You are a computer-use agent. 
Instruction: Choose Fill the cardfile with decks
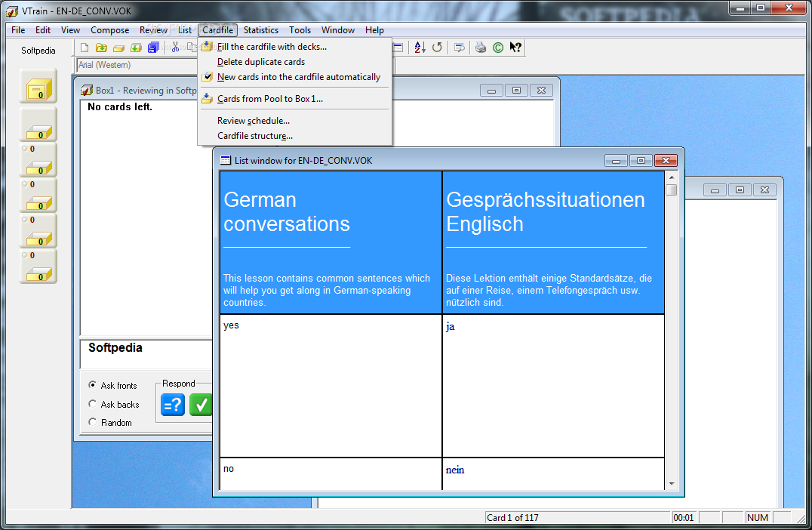coord(294,47)
